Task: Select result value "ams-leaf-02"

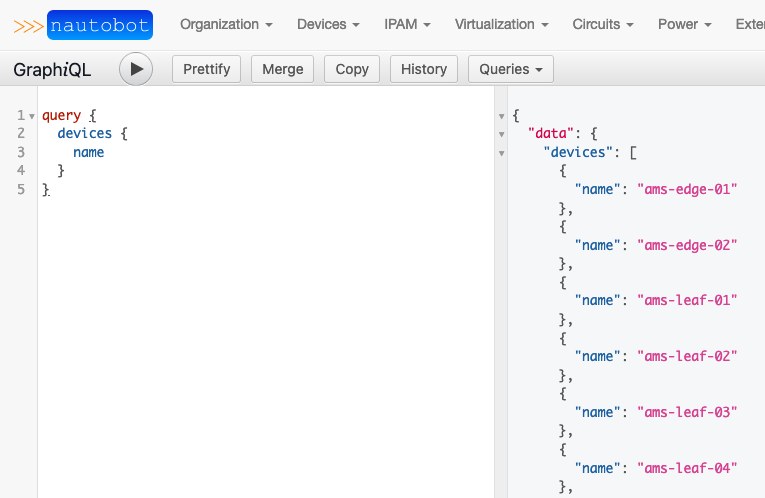Action: coord(687,356)
